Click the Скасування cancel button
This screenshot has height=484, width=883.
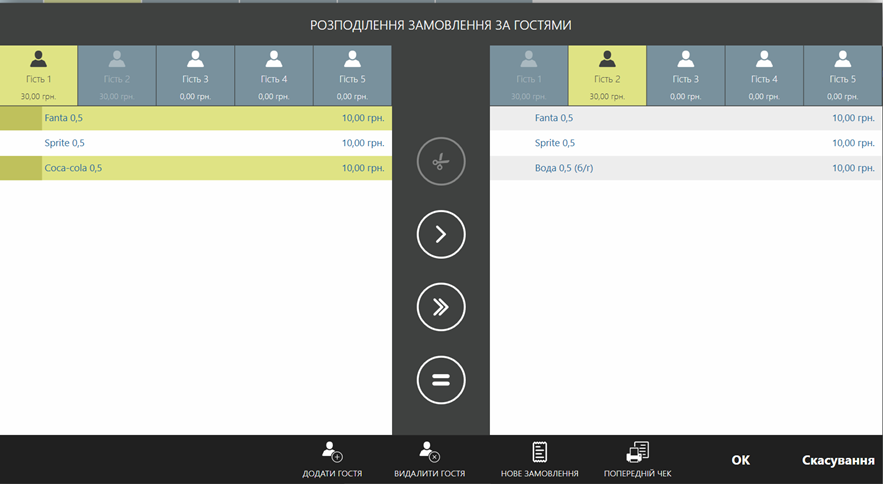(838, 460)
